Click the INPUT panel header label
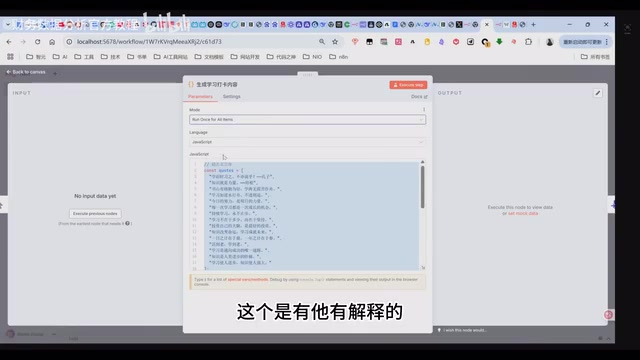Screen dimensions: 640x360 coord(22,93)
